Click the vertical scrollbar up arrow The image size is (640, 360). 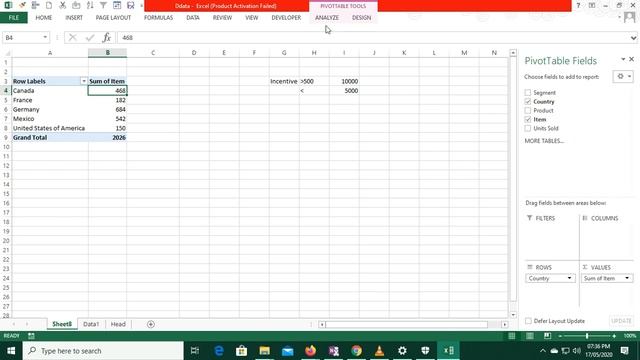click(x=513, y=53)
